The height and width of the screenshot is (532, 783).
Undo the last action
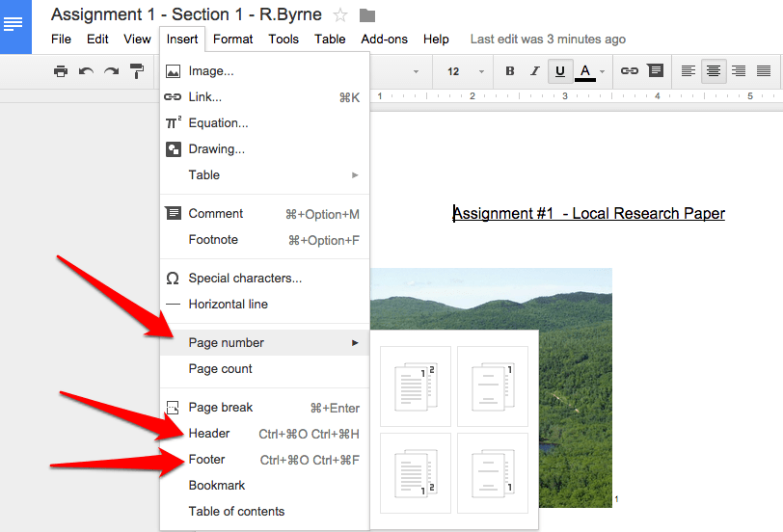tap(86, 71)
